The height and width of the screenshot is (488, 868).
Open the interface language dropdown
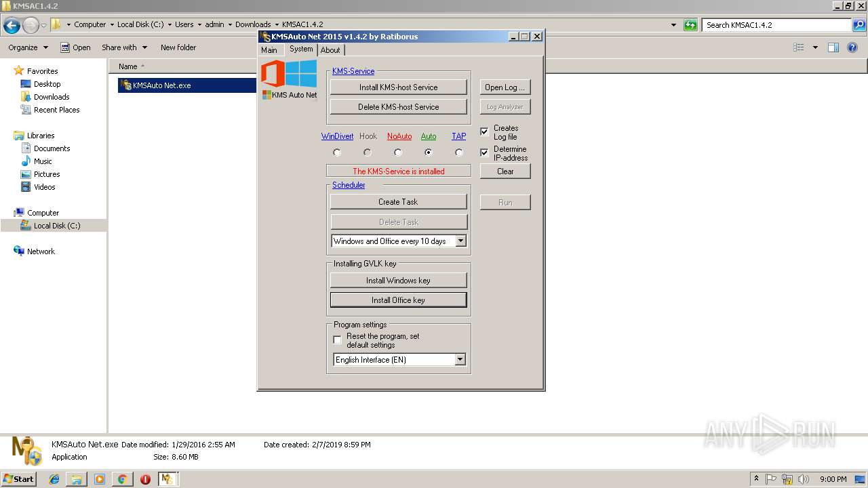[x=460, y=360]
